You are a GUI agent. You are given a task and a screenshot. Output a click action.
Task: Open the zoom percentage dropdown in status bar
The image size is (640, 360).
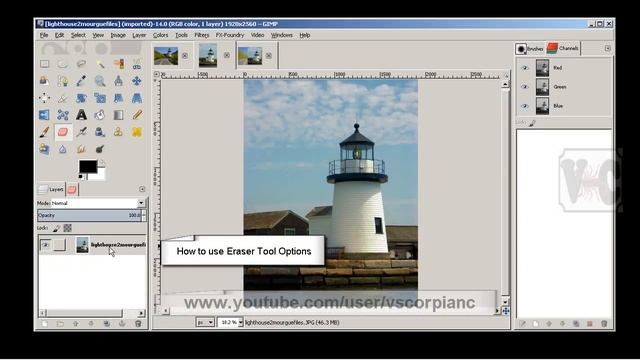[x=240, y=322]
